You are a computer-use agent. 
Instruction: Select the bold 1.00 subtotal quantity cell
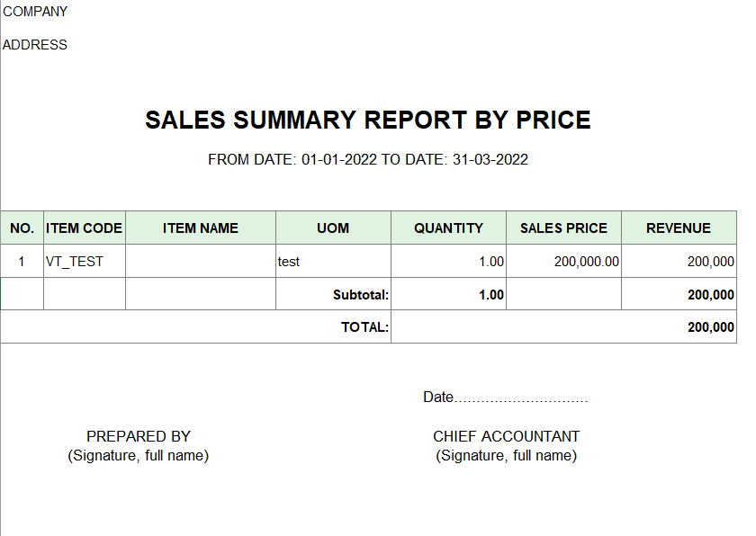(448, 294)
